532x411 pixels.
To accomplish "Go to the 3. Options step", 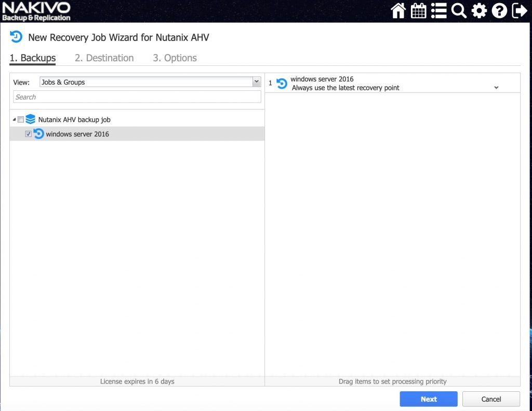I will (x=175, y=58).
